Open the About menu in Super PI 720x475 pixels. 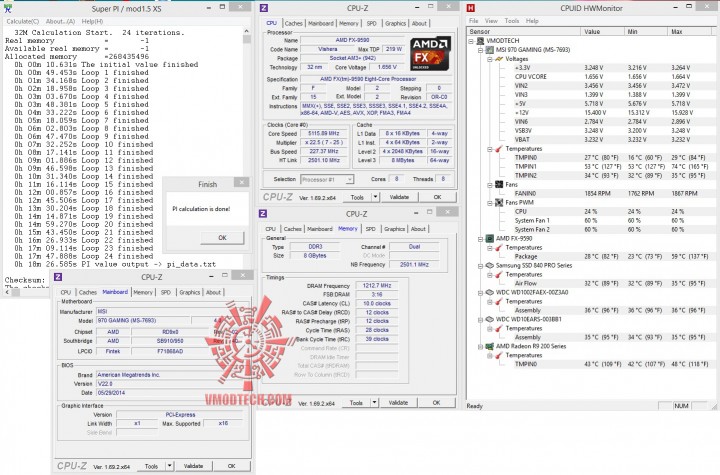[x=60, y=21]
